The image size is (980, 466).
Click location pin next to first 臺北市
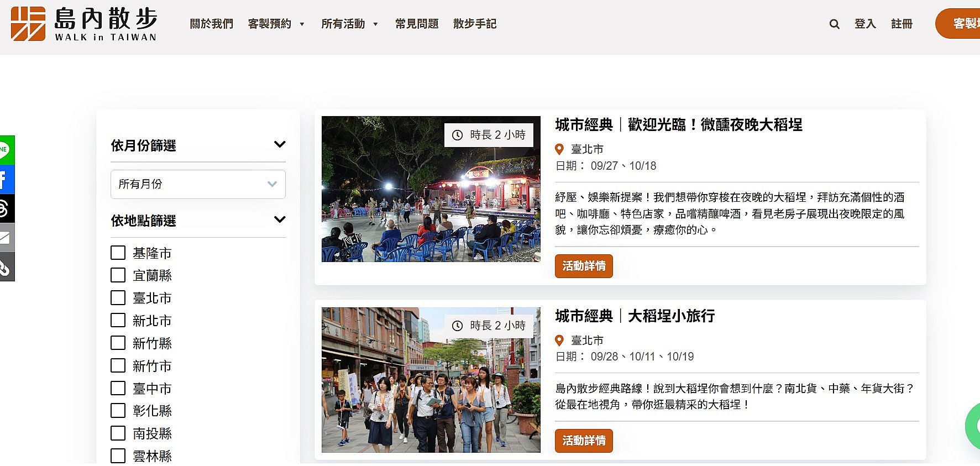pyautogui.click(x=559, y=149)
